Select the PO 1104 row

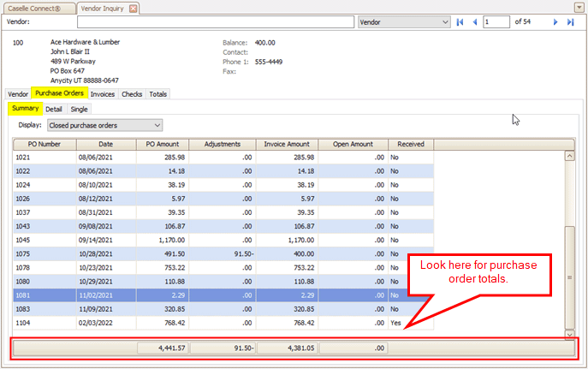[45, 323]
